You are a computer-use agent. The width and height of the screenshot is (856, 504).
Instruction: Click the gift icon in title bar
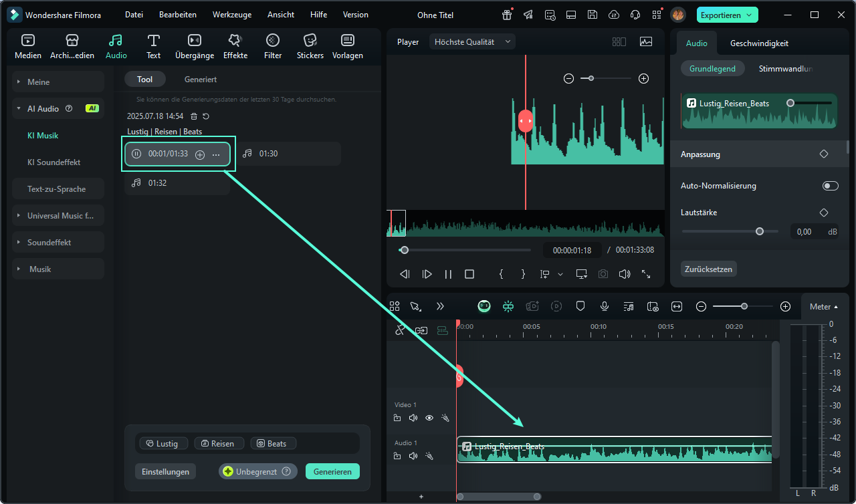click(x=508, y=15)
